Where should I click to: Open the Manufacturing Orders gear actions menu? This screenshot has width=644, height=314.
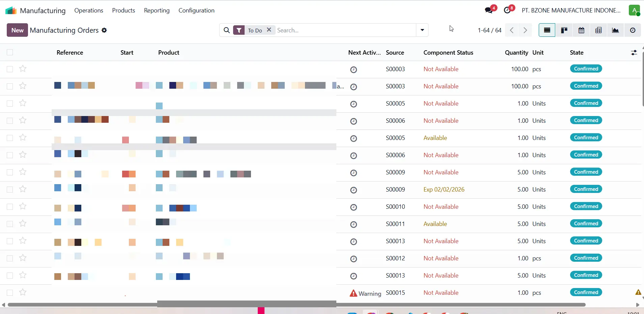(x=104, y=30)
